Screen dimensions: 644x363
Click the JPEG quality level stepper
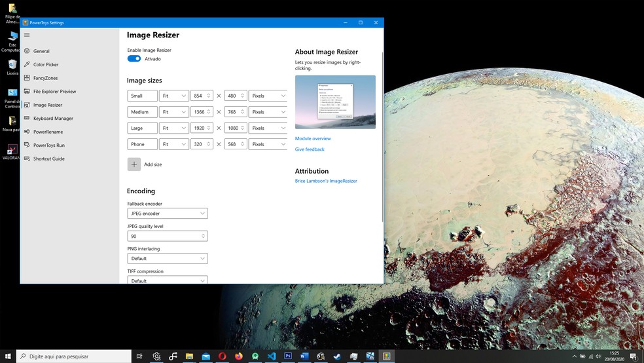click(203, 236)
